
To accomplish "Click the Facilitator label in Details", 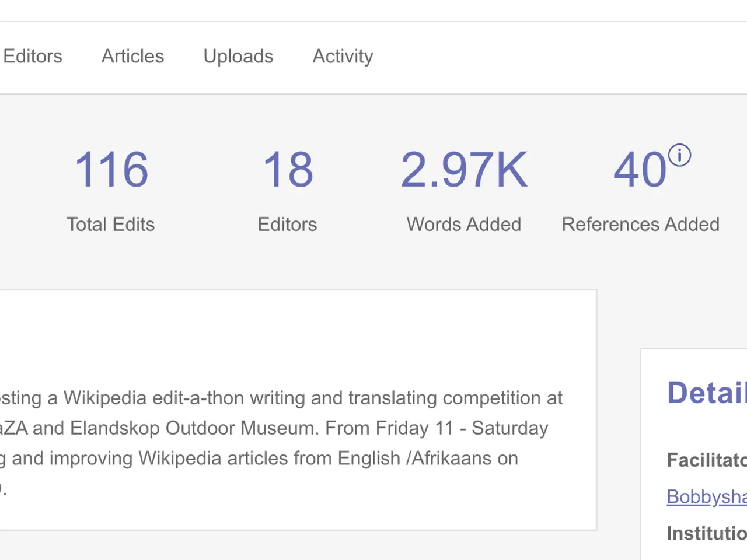I will click(x=707, y=460).
